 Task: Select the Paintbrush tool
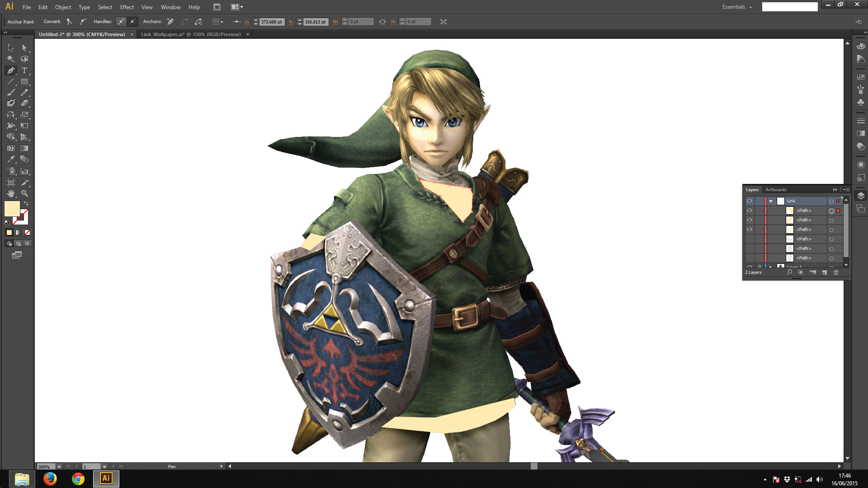coord(11,93)
